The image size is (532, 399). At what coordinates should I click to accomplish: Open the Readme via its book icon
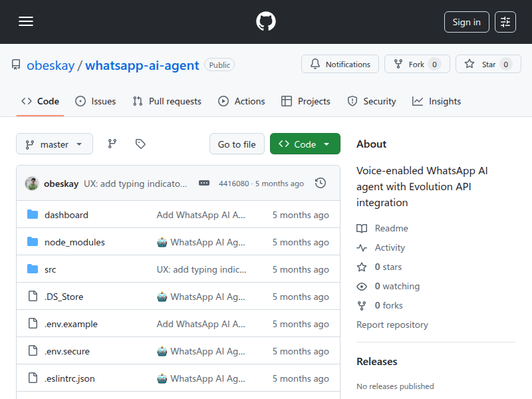(362, 228)
